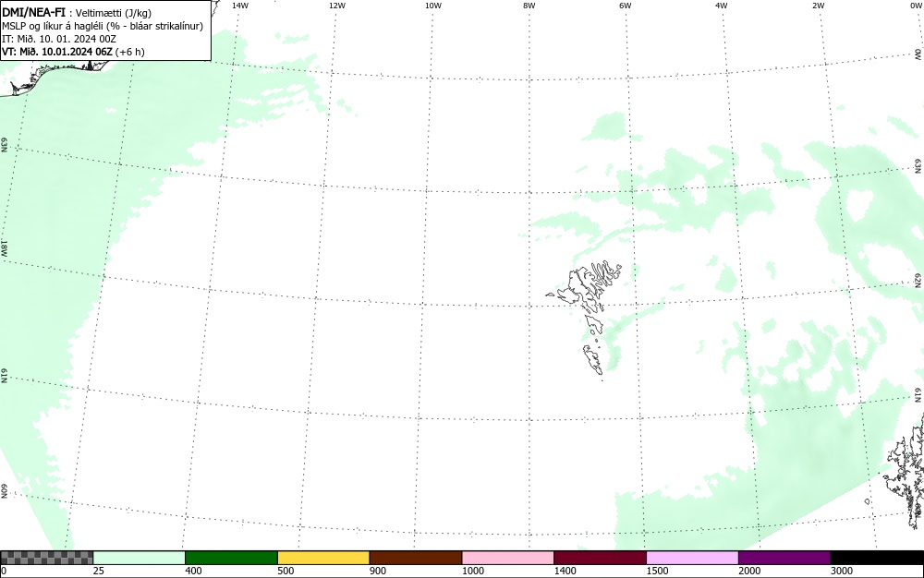The height and width of the screenshot is (578, 924).
Task: Click the legend value 0
Action: pyautogui.click(x=4, y=571)
